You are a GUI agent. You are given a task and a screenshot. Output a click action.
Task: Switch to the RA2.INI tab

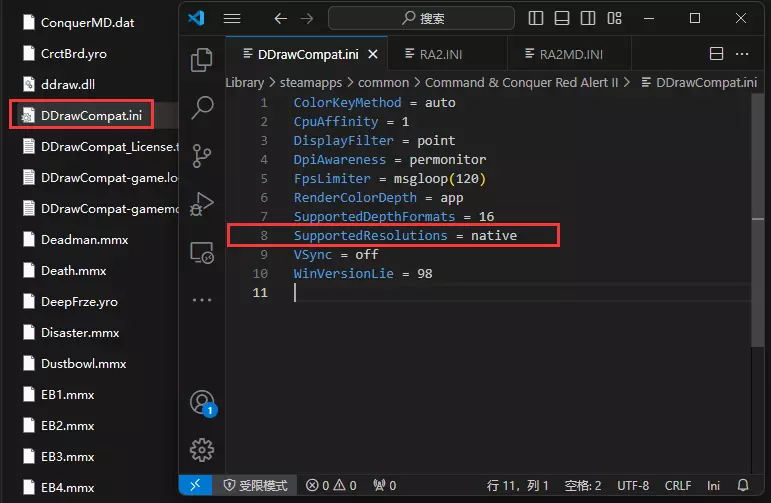click(447, 54)
